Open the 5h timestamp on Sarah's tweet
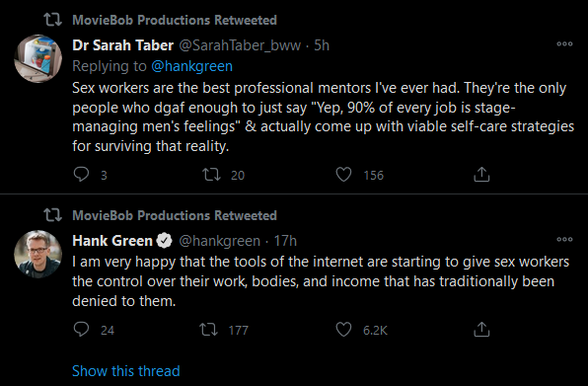The width and height of the screenshot is (588, 386). tap(322, 45)
